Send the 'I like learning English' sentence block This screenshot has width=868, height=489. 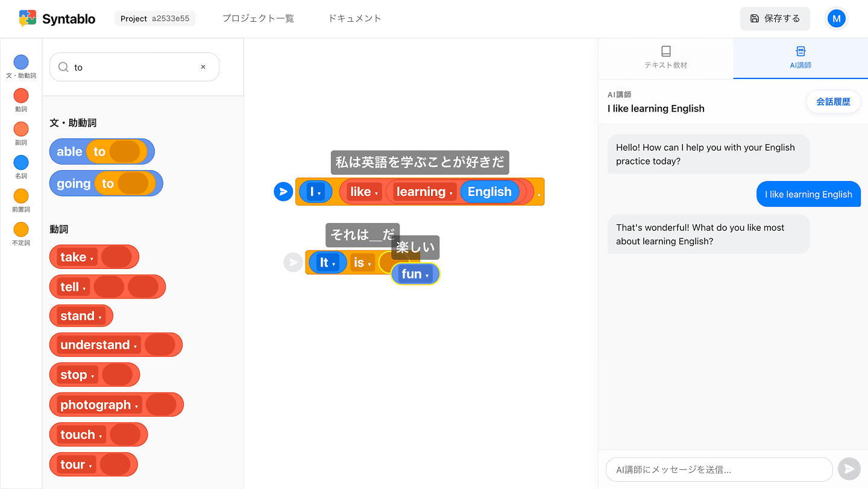click(283, 191)
